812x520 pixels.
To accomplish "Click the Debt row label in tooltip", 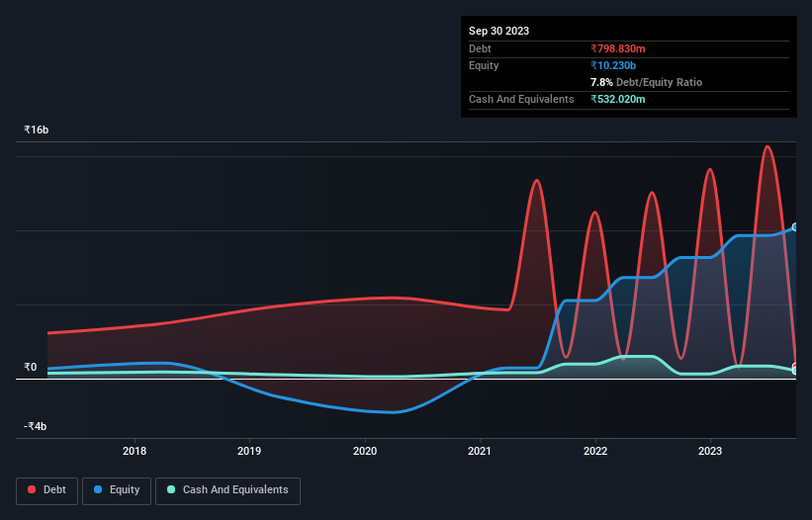I will pos(480,48).
